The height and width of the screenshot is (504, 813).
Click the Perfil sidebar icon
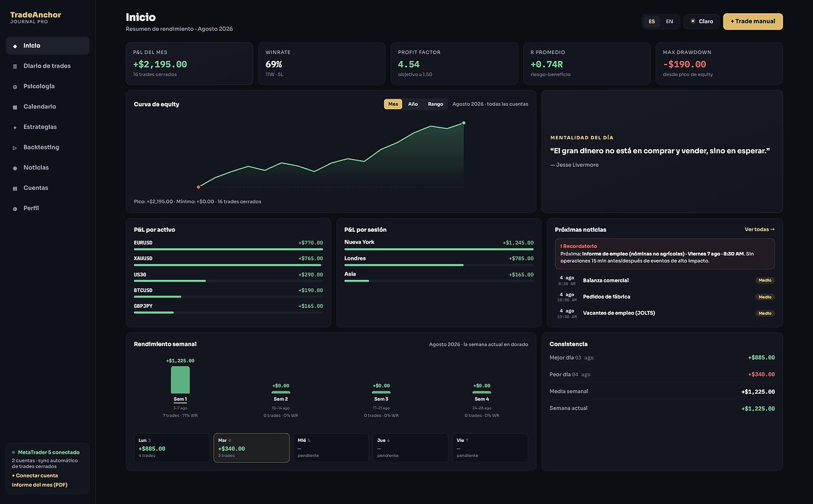pos(15,209)
